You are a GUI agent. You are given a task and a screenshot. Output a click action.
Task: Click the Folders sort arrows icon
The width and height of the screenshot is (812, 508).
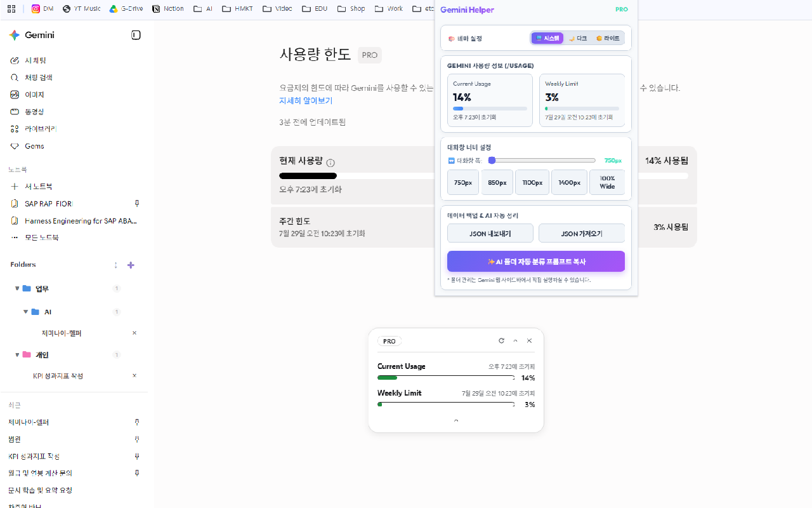click(115, 265)
